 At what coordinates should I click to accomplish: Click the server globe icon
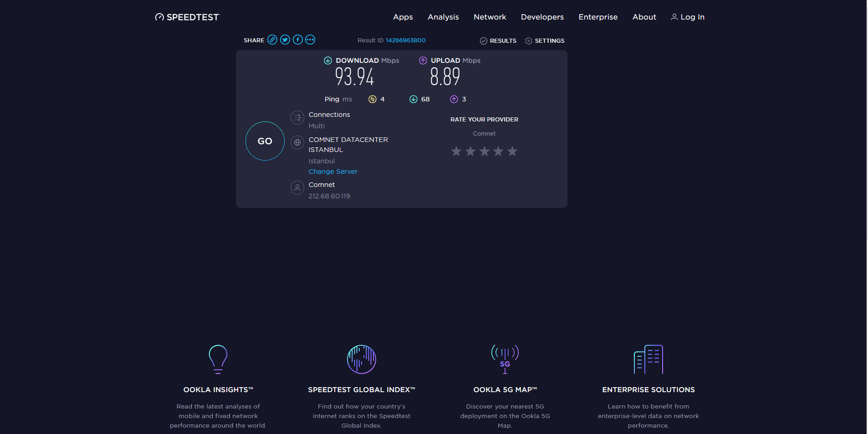pos(297,142)
